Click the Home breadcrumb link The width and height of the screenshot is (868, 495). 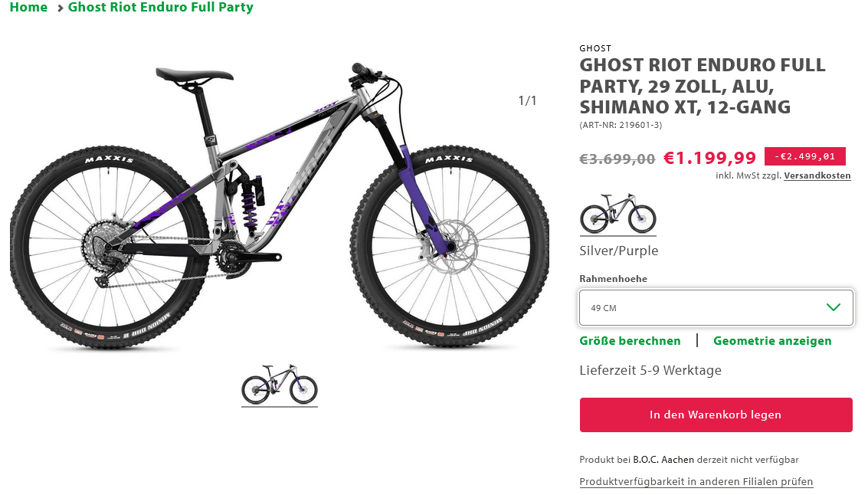(x=28, y=8)
